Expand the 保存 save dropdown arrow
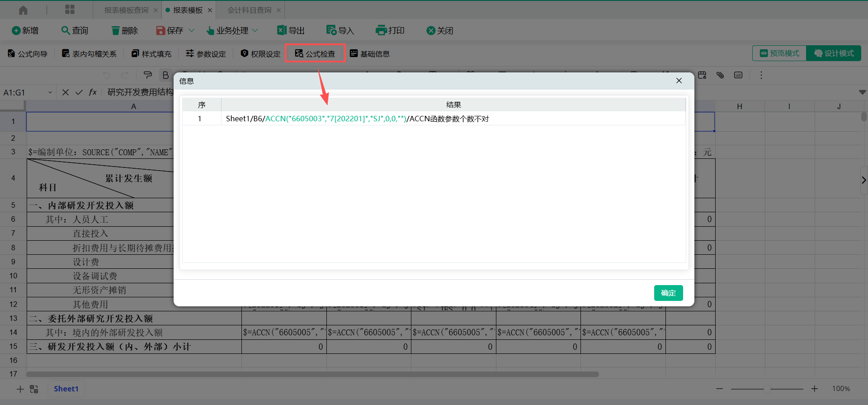This screenshot has width=868, height=405. pos(191,30)
